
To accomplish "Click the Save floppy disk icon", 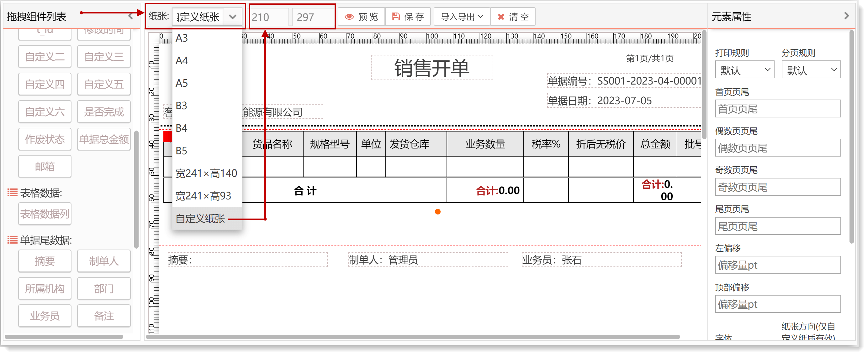I will [x=396, y=17].
